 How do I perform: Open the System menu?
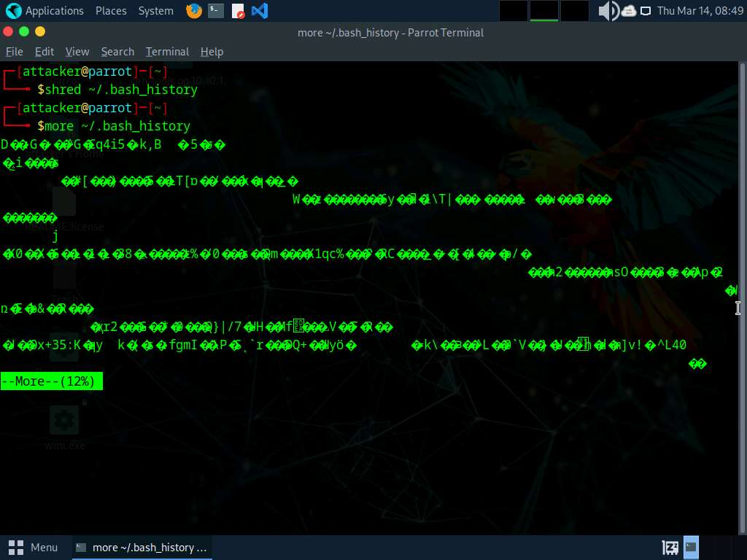click(x=155, y=11)
